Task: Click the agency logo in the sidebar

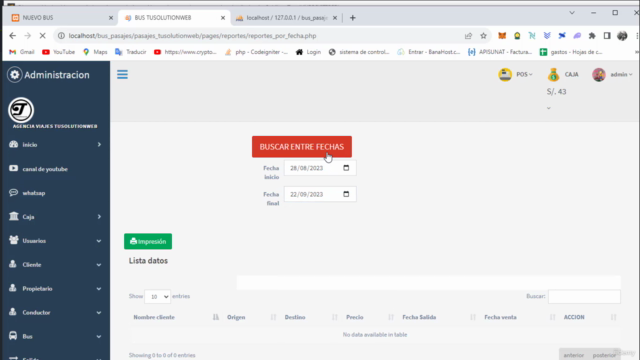Action: point(21,110)
